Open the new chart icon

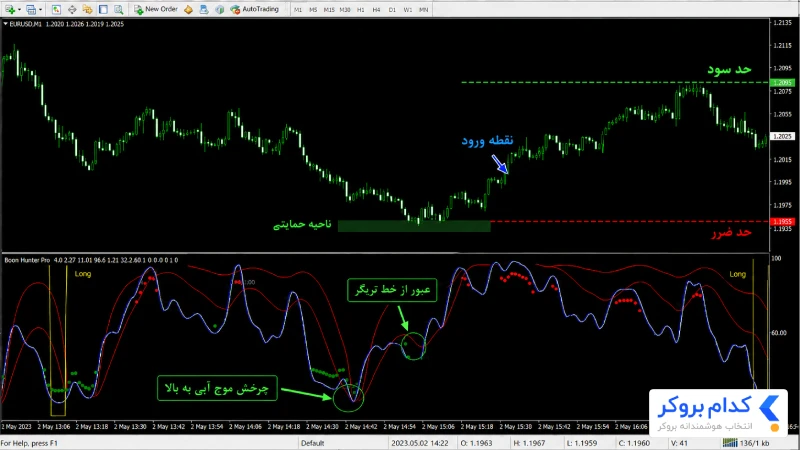click(x=9, y=9)
